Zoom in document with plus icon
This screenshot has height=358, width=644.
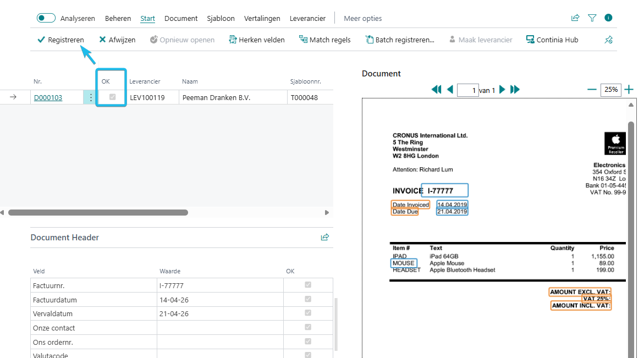pyautogui.click(x=629, y=90)
